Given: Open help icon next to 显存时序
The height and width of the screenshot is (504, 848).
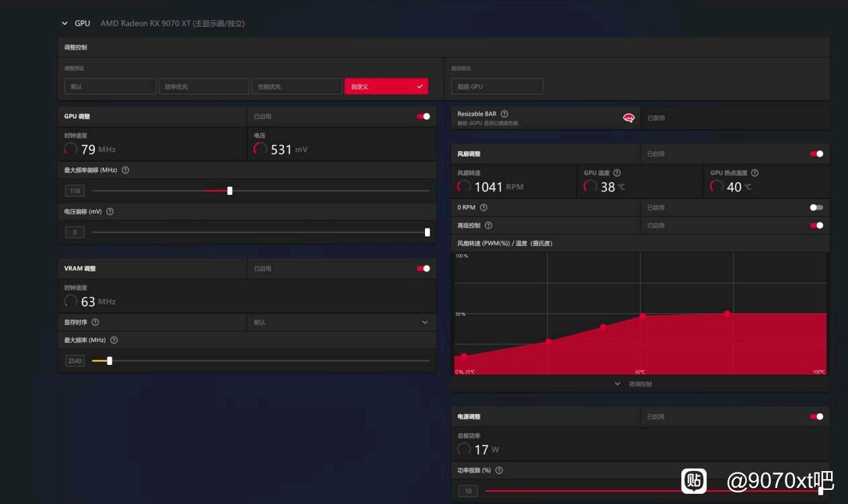Looking at the screenshot, I should point(95,322).
